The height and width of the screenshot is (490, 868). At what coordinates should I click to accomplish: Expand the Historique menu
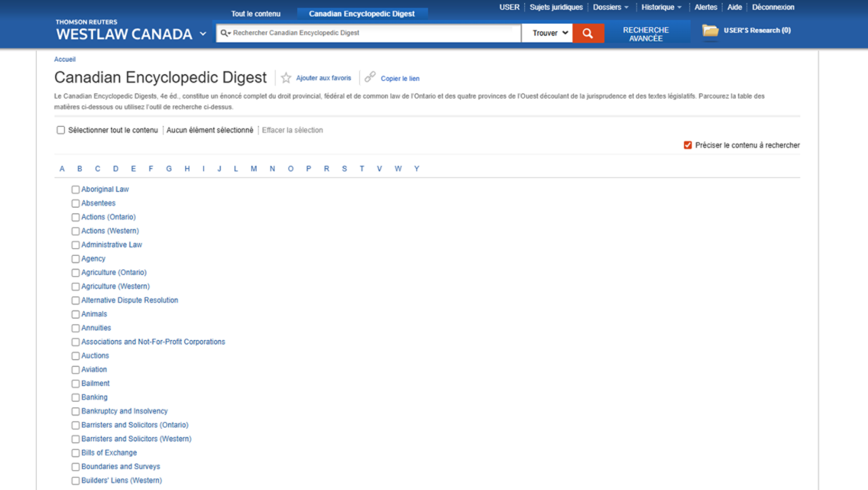[660, 7]
